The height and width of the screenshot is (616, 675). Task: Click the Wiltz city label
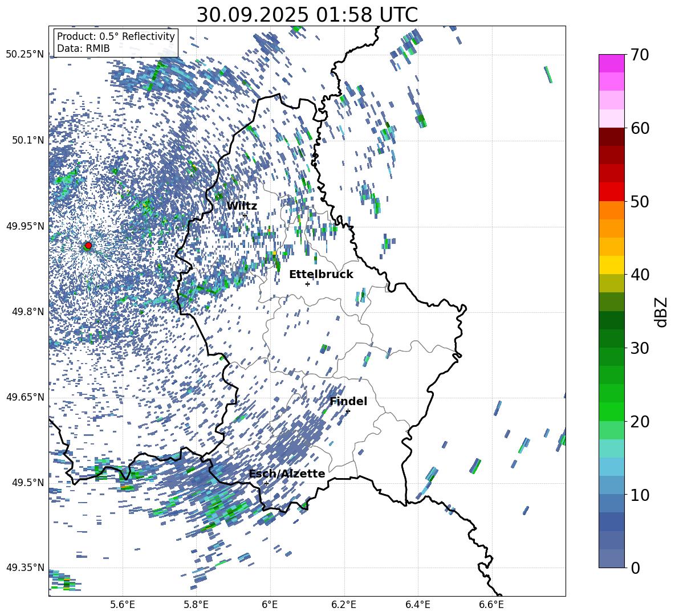(x=242, y=206)
